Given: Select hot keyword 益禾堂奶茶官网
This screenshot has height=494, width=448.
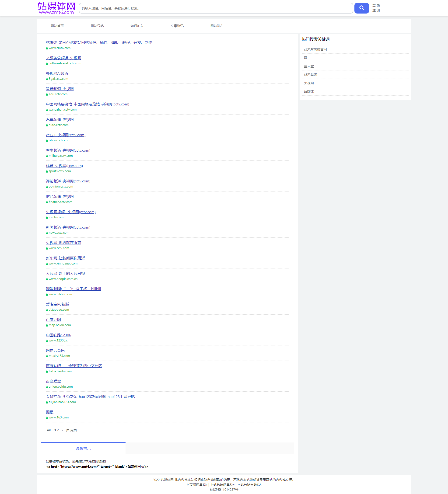Looking at the screenshot, I should (315, 49).
